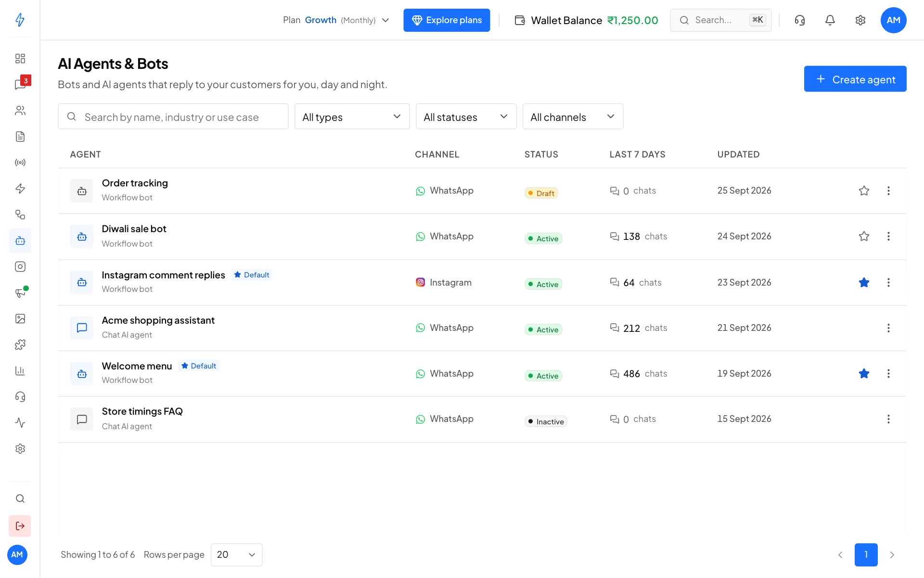Unstar the Welcome menu agent
The width and height of the screenshot is (924, 578).
(x=864, y=373)
